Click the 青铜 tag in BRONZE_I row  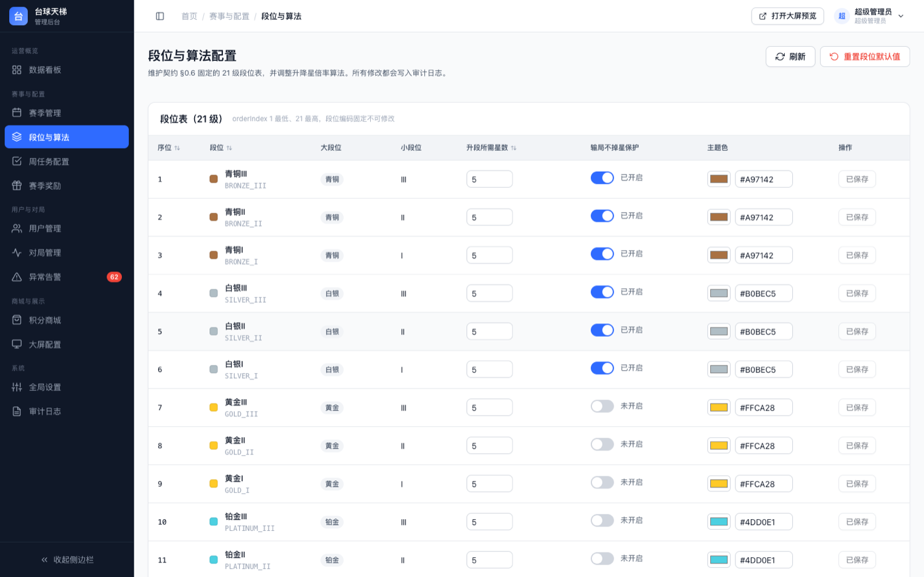[x=332, y=256]
